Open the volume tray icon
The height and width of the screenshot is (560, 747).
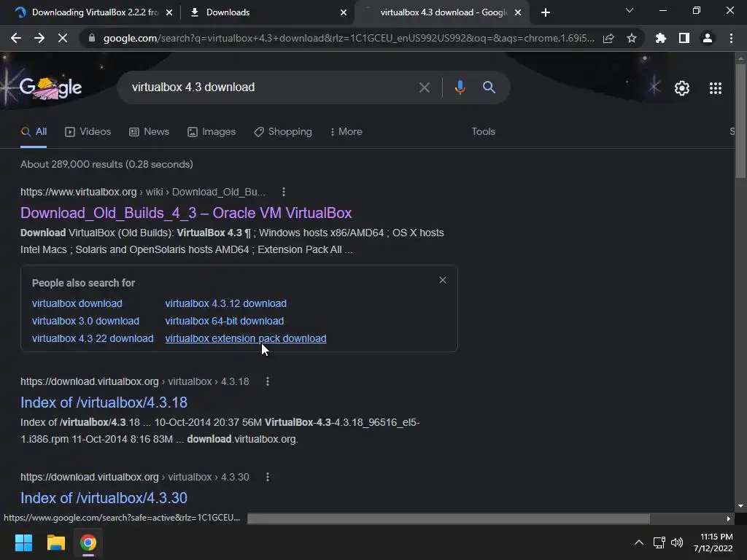coord(676,542)
